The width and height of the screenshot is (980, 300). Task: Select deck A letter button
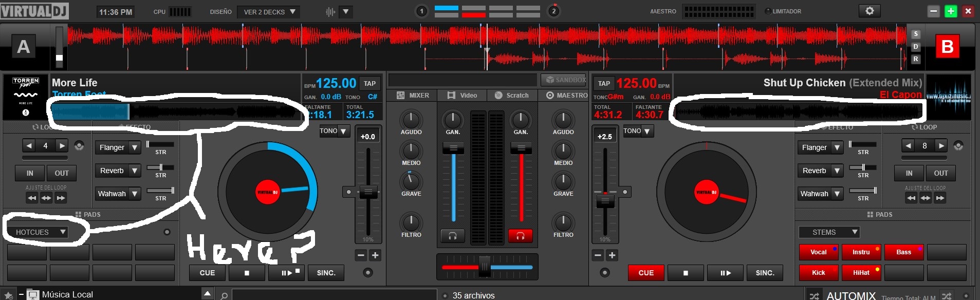(24, 47)
